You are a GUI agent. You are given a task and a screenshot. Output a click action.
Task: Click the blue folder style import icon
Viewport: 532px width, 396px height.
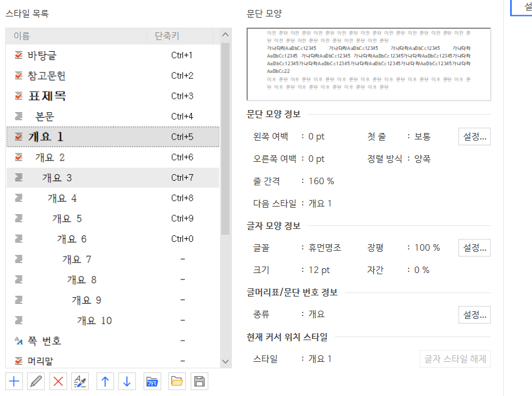[x=152, y=381]
